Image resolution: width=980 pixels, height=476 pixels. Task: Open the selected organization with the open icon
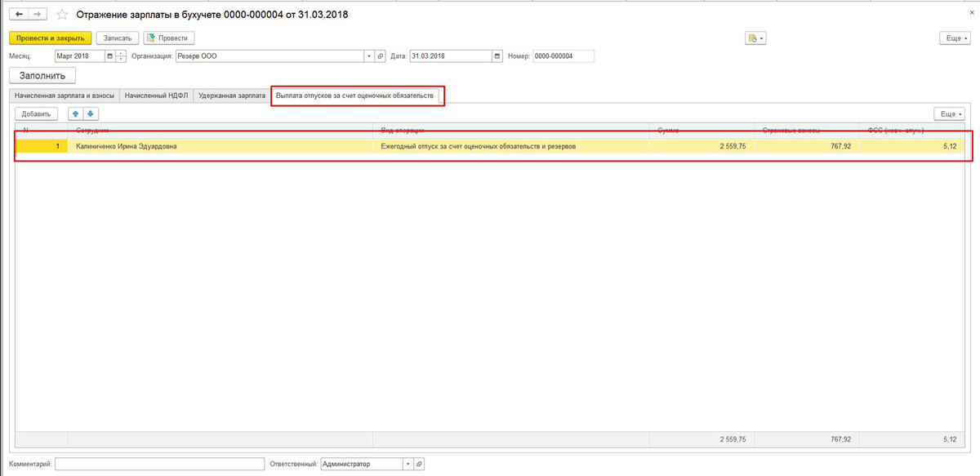[x=380, y=56]
